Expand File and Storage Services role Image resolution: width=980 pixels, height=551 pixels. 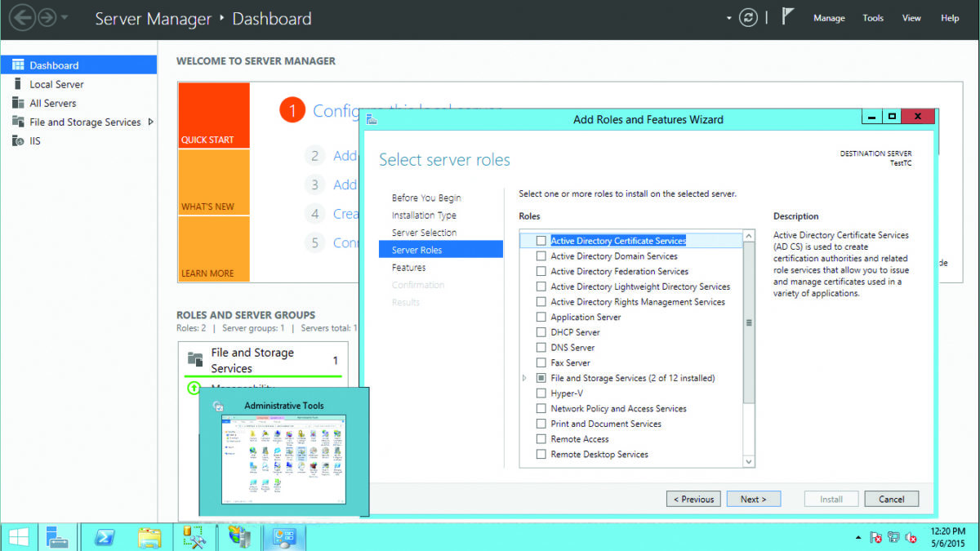pos(523,377)
